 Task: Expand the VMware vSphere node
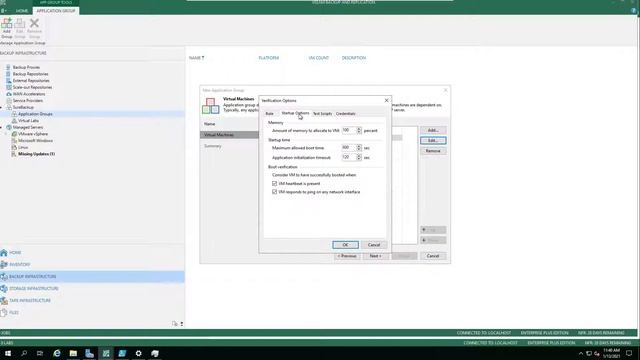pyautogui.click(x=7, y=134)
